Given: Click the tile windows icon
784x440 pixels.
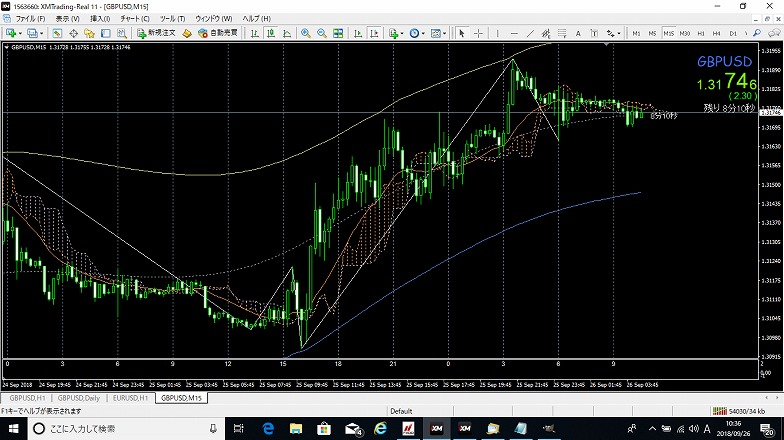Looking at the screenshot, I should coord(337,33).
